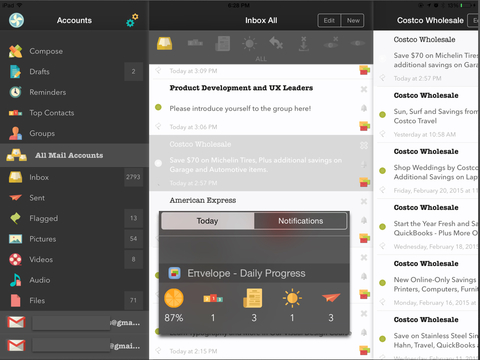Open Top Contacts

point(74,113)
